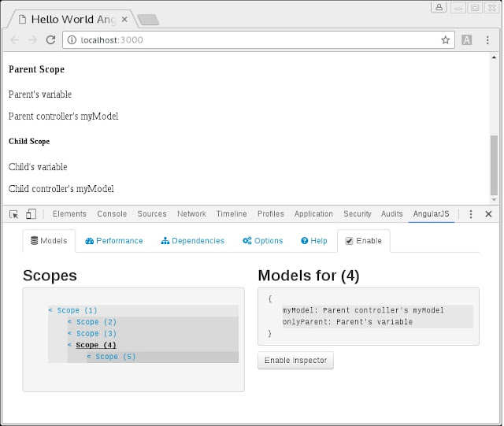This screenshot has width=504, height=426.
Task: Click the site info icon in address bar
Action: pyautogui.click(x=72, y=39)
